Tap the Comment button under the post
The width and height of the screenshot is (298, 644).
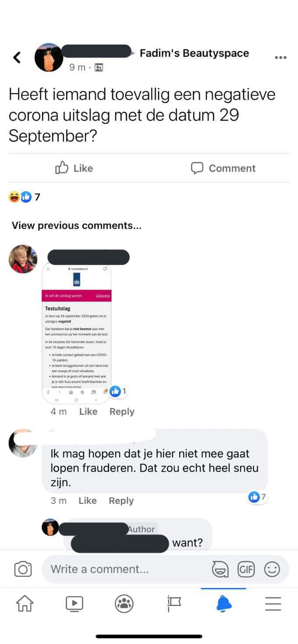pos(223,168)
